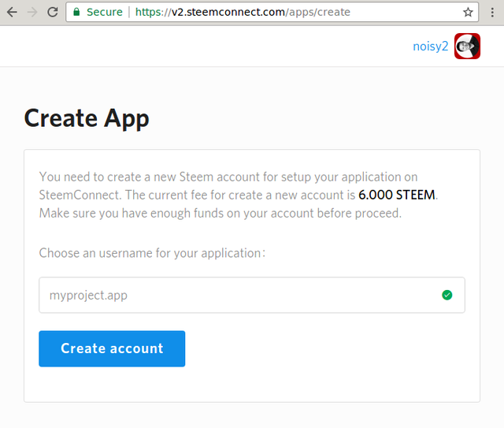Click the Create App heading

click(x=87, y=119)
